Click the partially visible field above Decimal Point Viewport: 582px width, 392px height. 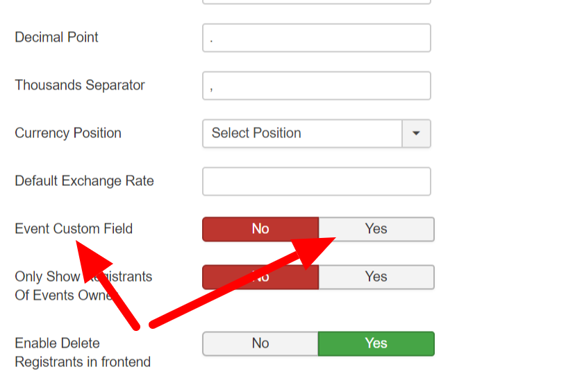317,2
